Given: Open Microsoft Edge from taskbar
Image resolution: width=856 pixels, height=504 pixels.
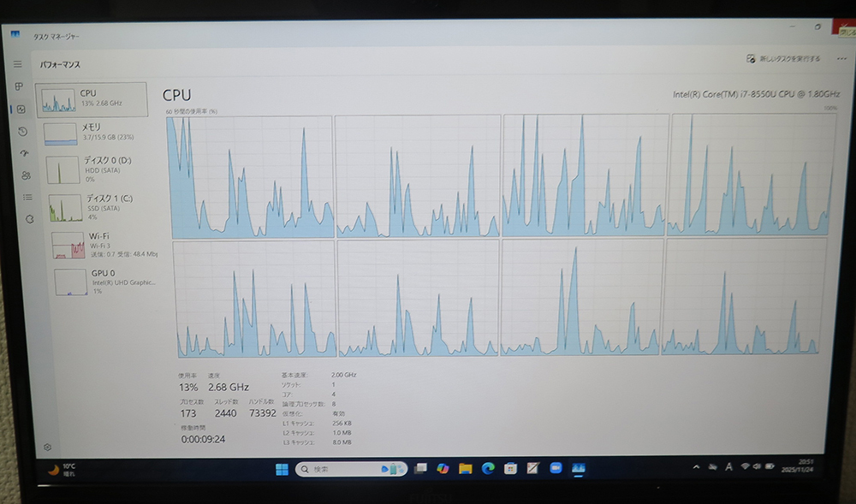Looking at the screenshot, I should point(488,469).
